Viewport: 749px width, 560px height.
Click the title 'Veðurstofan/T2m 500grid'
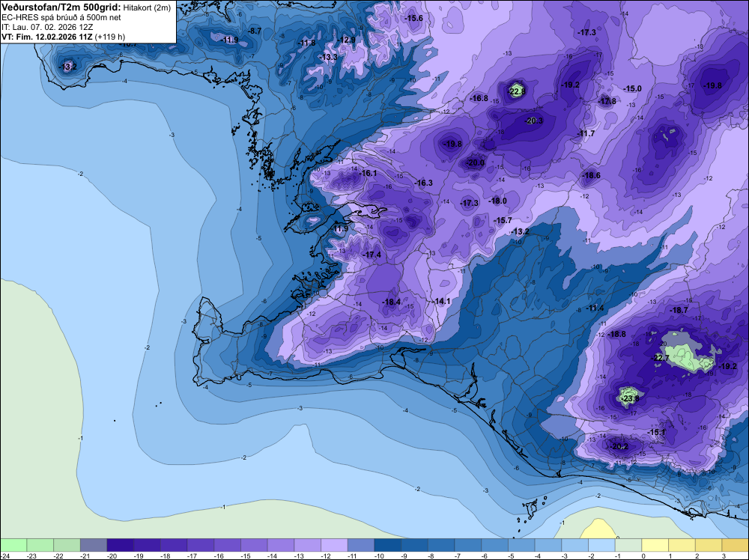[x=61, y=7]
